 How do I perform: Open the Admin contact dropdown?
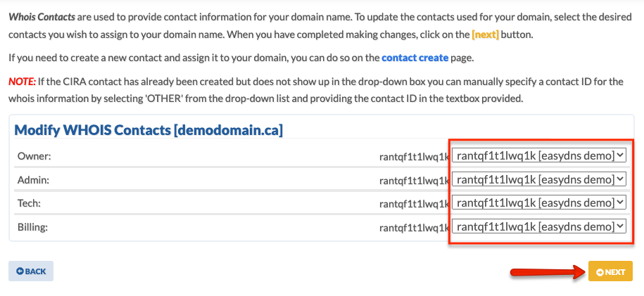[539, 179]
